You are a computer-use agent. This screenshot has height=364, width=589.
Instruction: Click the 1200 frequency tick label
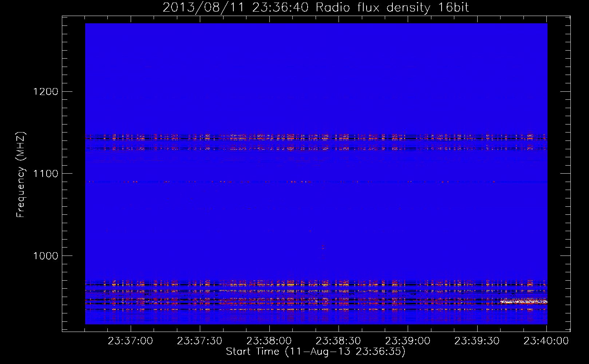[46, 91]
